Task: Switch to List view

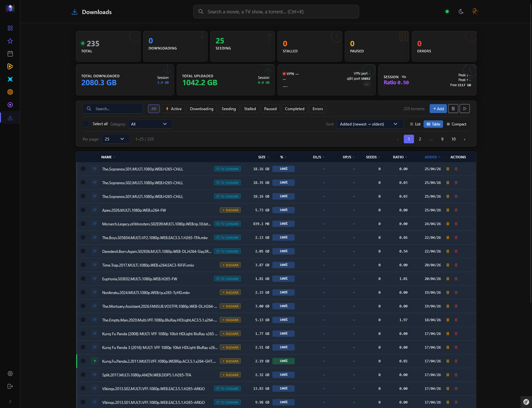Action: pyautogui.click(x=415, y=124)
